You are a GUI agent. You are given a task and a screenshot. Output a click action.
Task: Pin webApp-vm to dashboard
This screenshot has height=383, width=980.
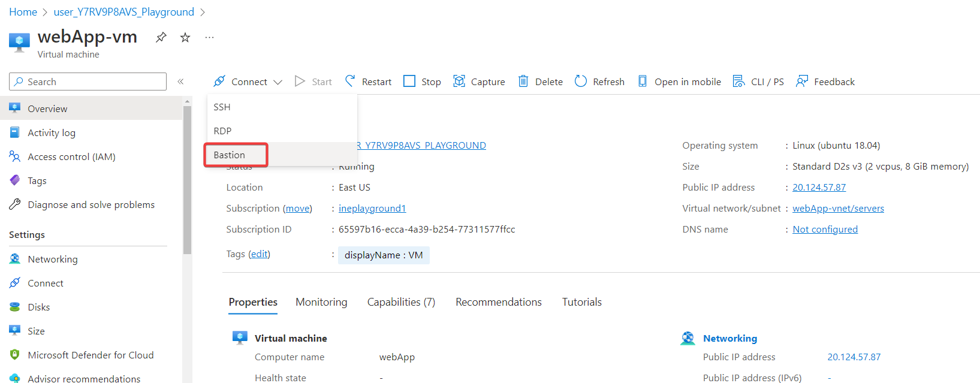point(161,38)
